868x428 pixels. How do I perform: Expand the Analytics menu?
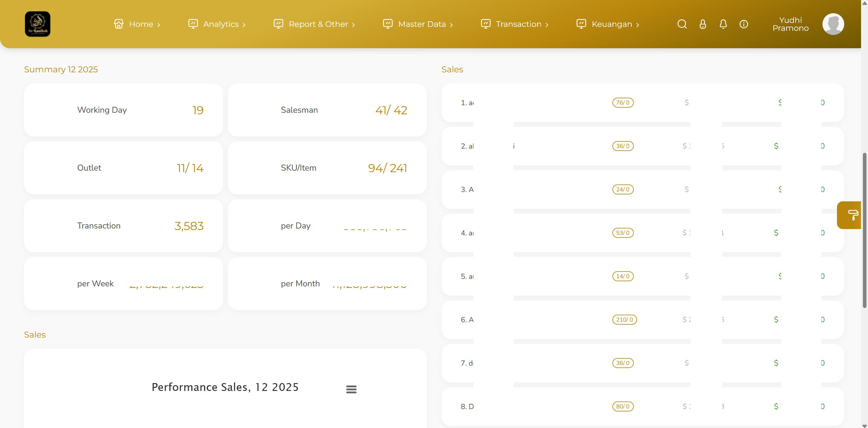tap(221, 24)
